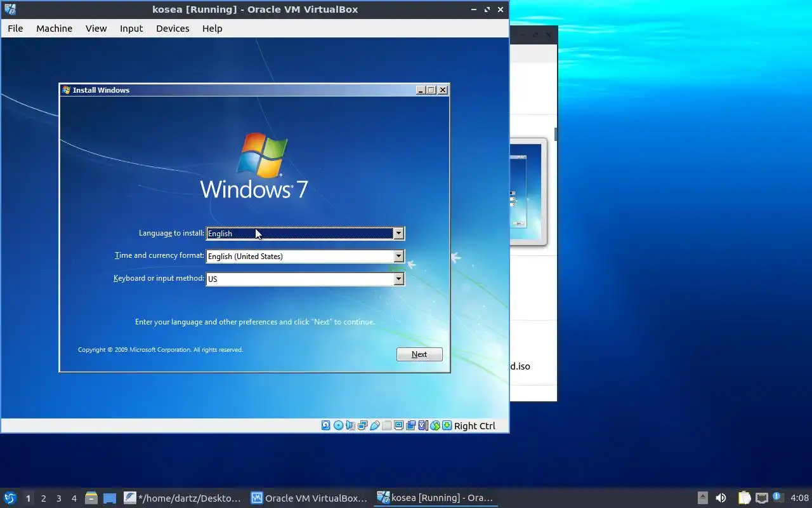The width and height of the screenshot is (812, 508).
Task: Click the network tray icon
Action: 761,498
